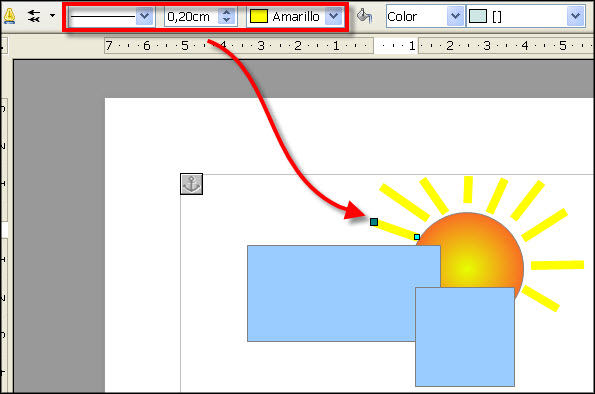Open the small arrow beside arrow style icon
The image size is (595, 394).
pyautogui.click(x=52, y=16)
